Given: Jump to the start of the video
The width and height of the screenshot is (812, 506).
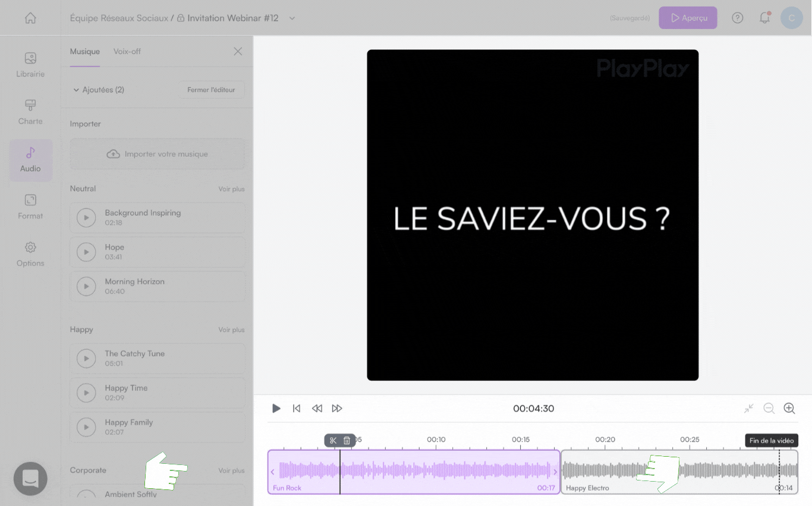Looking at the screenshot, I should [297, 409].
